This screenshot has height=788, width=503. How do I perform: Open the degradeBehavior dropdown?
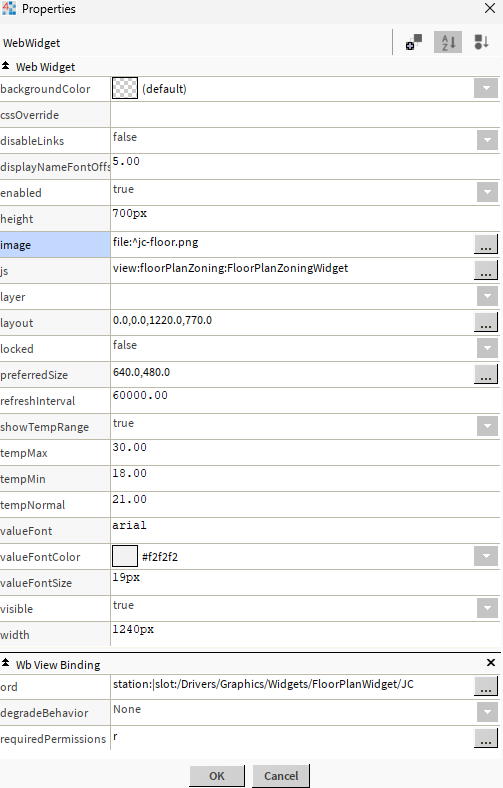487,712
